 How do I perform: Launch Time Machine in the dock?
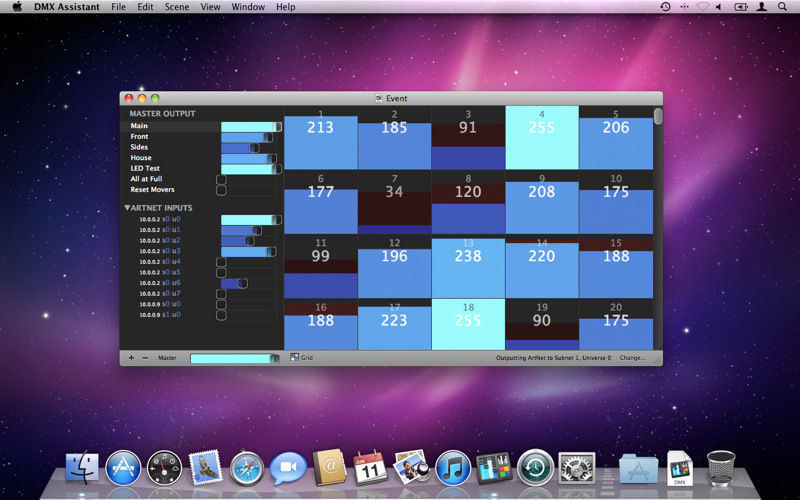pyautogui.click(x=535, y=468)
